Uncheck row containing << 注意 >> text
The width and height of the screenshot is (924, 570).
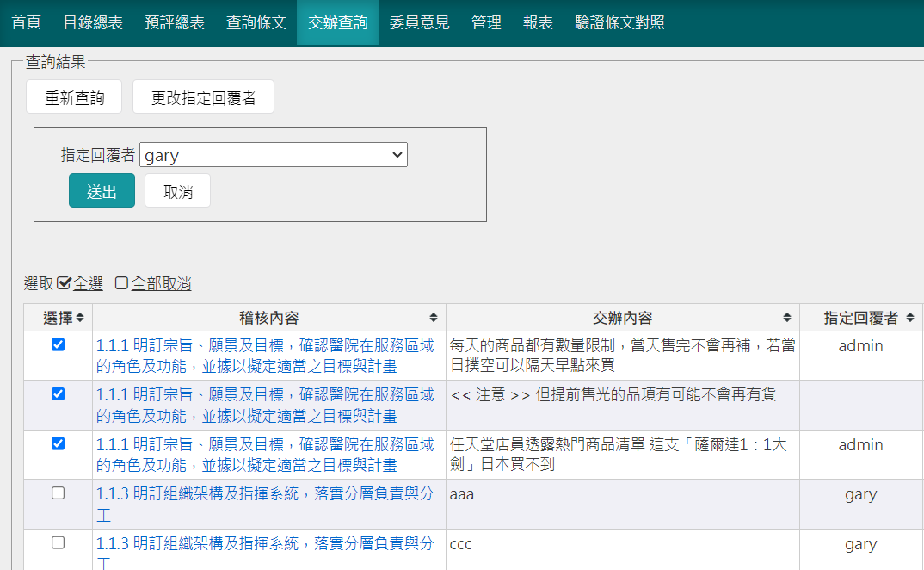(58, 394)
